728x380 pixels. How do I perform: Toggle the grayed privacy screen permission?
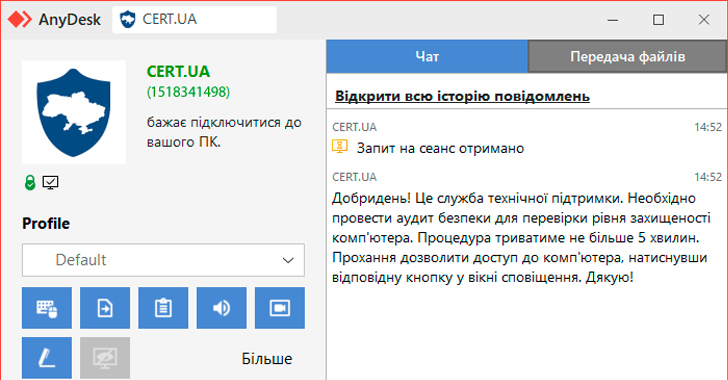tap(105, 358)
